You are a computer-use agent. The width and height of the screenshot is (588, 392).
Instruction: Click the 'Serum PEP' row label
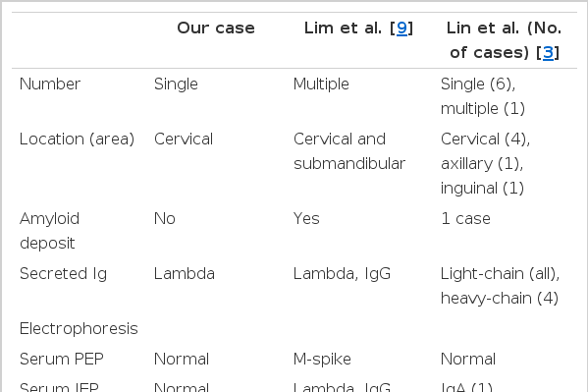(62, 359)
